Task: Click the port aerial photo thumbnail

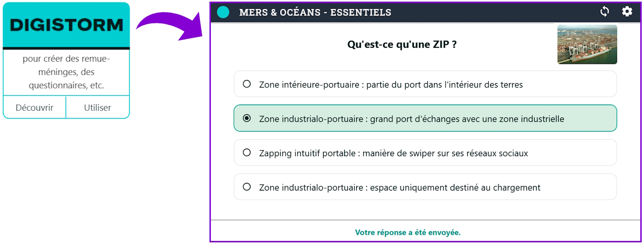Action: point(587,44)
